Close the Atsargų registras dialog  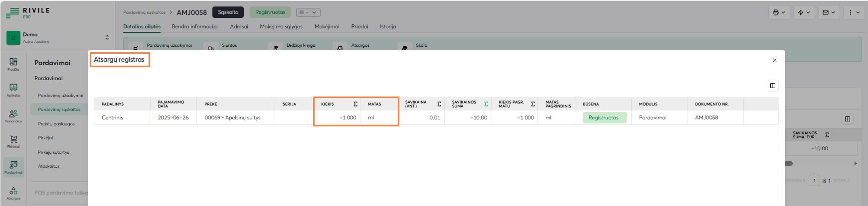(x=774, y=60)
